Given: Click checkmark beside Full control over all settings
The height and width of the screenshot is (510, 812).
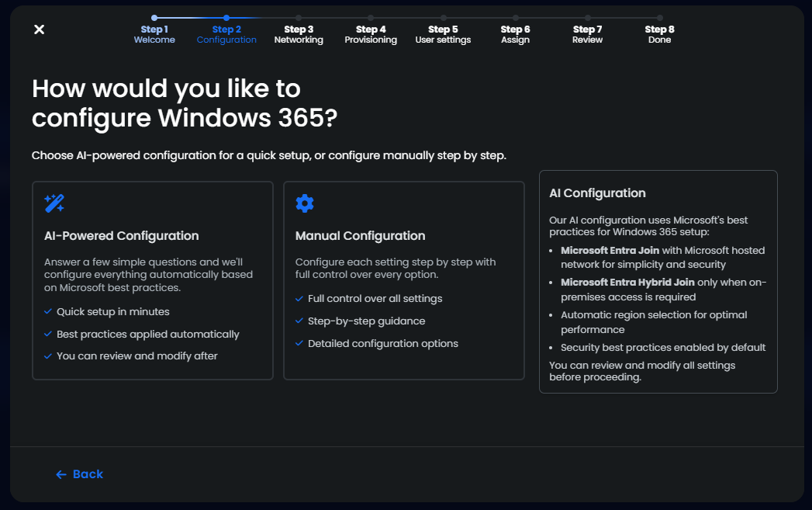Looking at the screenshot, I should pyautogui.click(x=299, y=299).
